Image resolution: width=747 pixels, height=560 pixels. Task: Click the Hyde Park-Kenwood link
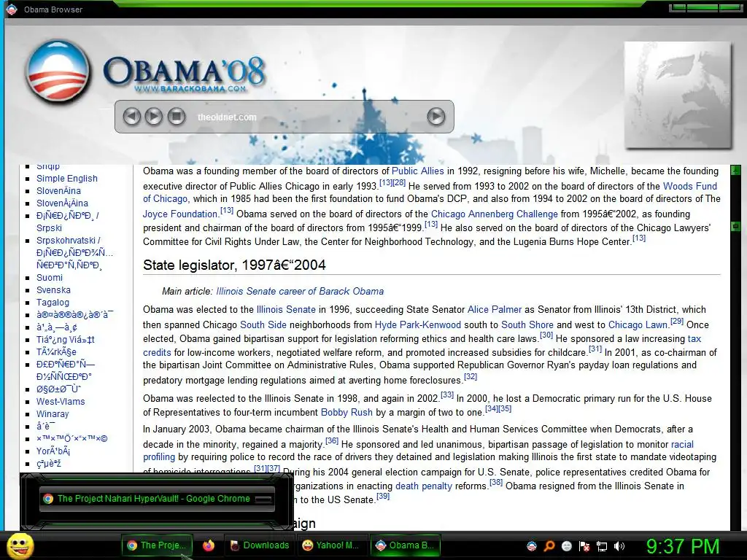[x=418, y=324]
